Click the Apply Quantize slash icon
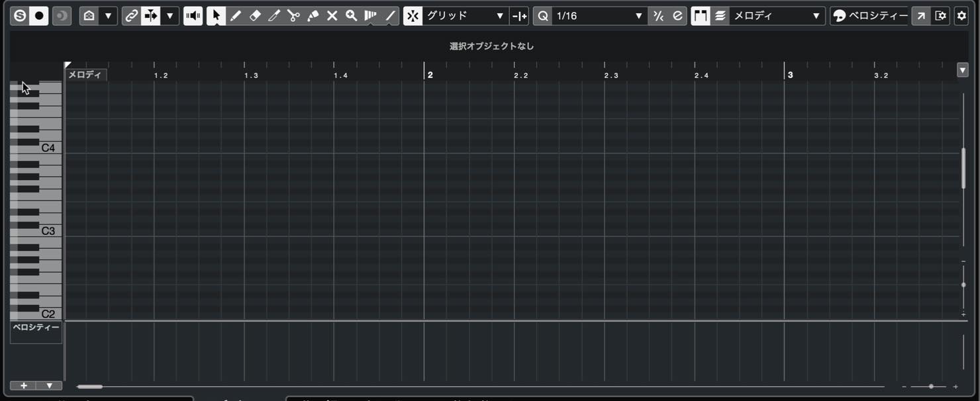Viewport: 980px width, 401px height. tap(658, 16)
